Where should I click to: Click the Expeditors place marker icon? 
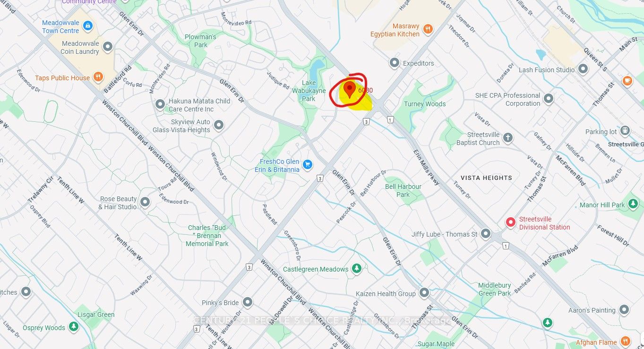coord(395,63)
